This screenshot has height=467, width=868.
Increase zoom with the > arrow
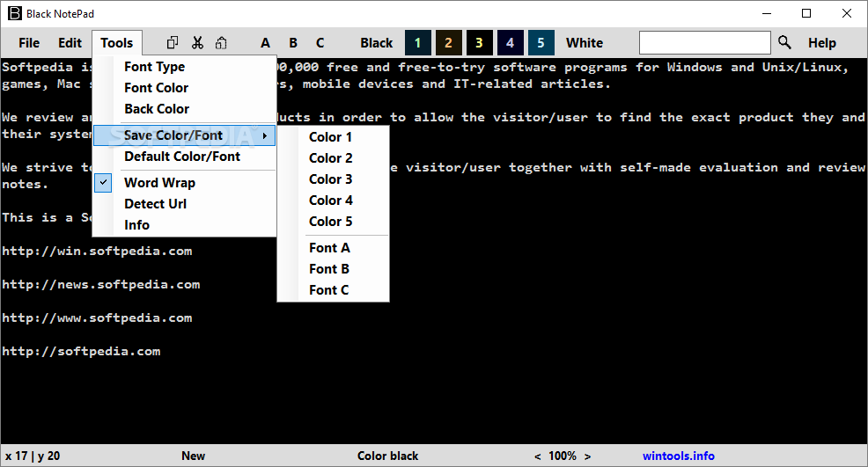coord(587,456)
